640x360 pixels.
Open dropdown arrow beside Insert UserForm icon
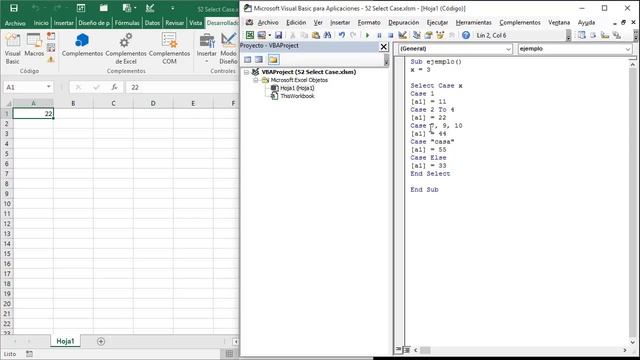click(x=269, y=36)
